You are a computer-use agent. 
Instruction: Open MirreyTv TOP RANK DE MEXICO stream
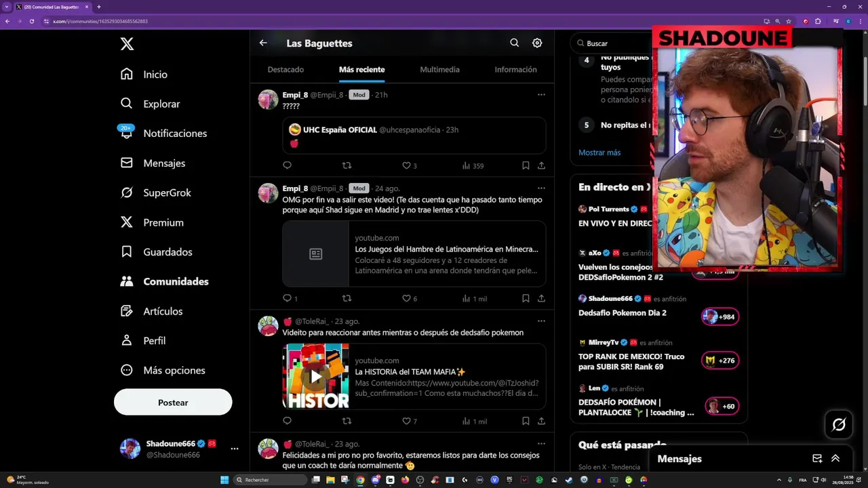pyautogui.click(x=631, y=362)
